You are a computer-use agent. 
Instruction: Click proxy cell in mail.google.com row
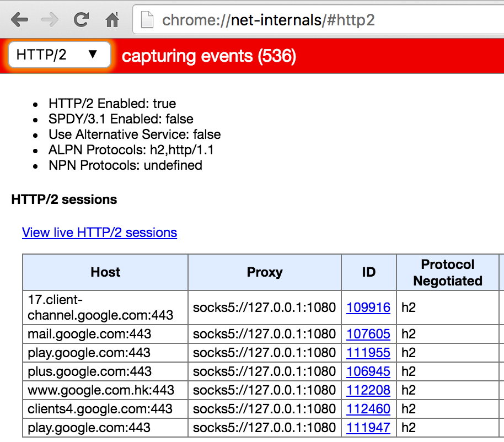pyautogui.click(x=265, y=334)
